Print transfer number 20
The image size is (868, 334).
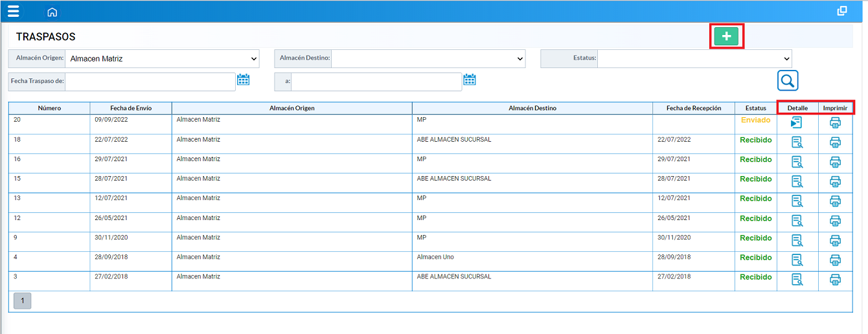click(836, 122)
